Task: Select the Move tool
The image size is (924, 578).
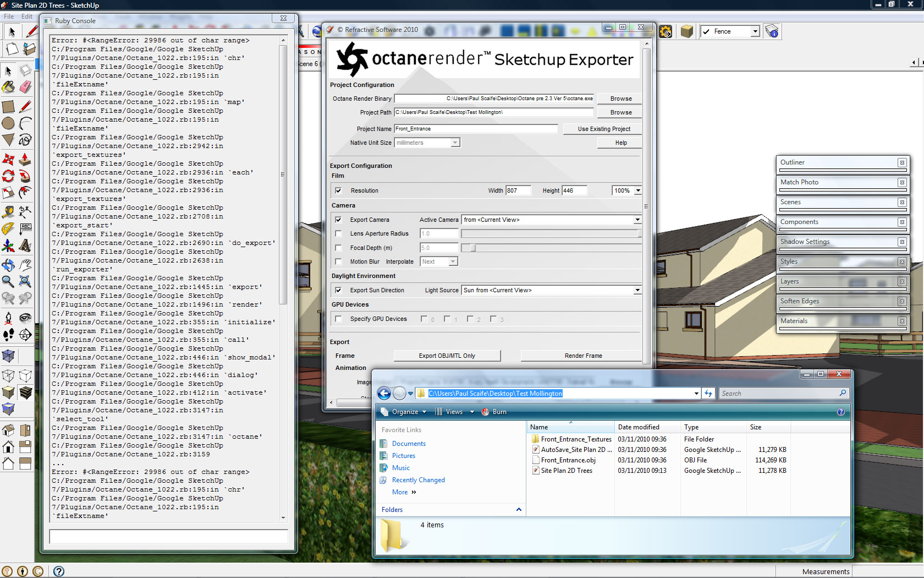Action: pos(8,160)
